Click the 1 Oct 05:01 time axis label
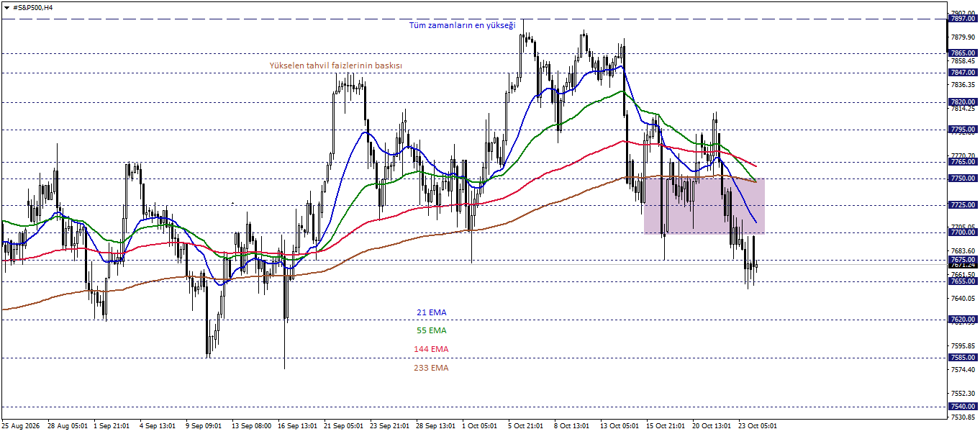980x434 pixels. point(480,426)
